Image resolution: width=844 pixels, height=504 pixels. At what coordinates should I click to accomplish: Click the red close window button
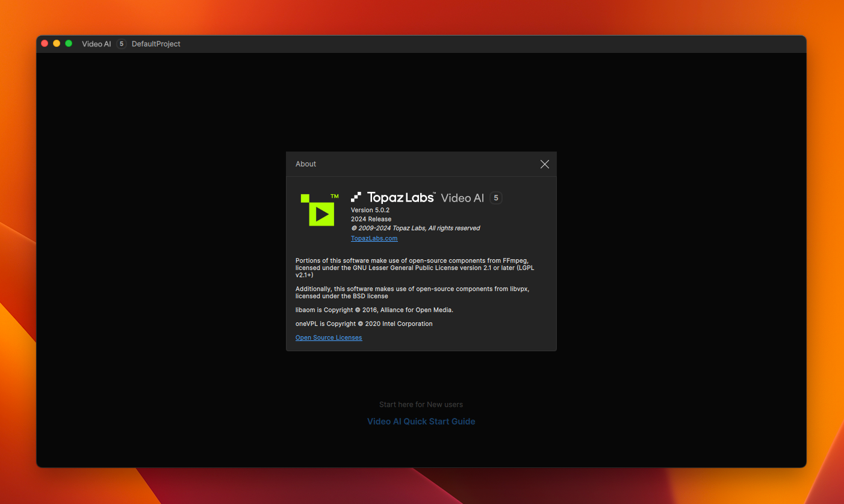(45, 43)
